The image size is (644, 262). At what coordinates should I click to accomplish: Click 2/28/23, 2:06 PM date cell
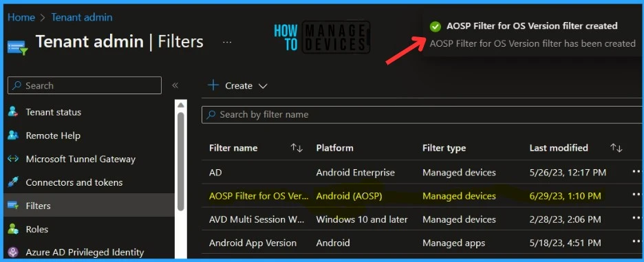tap(565, 219)
